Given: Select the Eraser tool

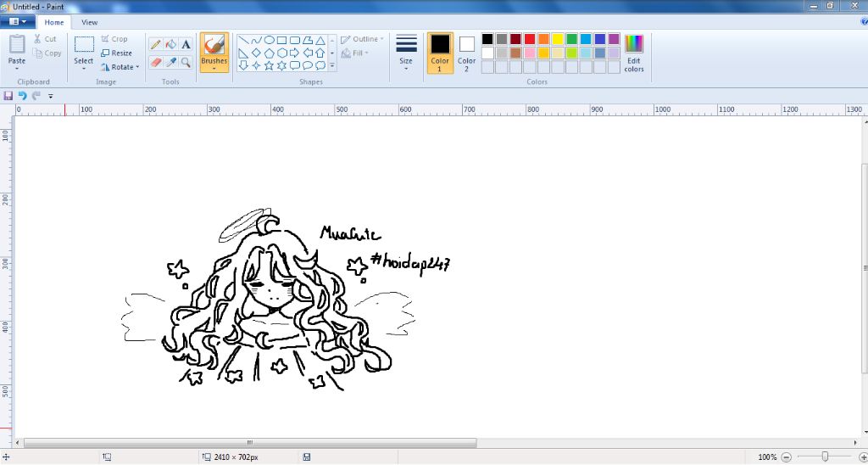Looking at the screenshot, I should tap(156, 62).
